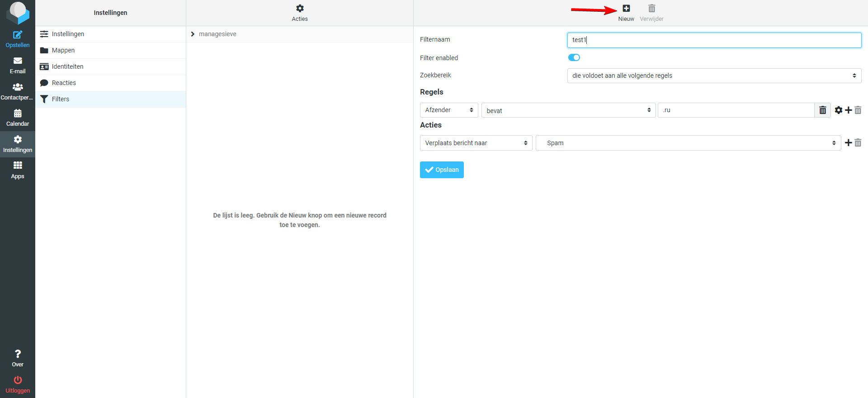Image resolution: width=868 pixels, height=398 pixels.
Task: Open the Verplaats bericht naar dropdown
Action: (476, 143)
